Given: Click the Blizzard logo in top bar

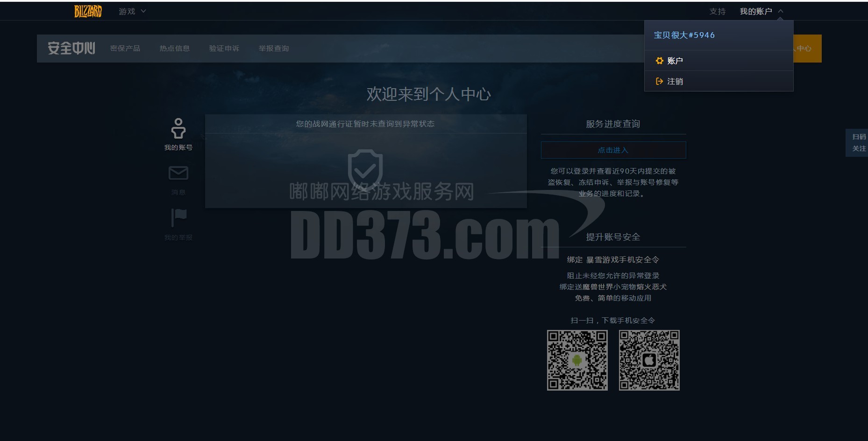Looking at the screenshot, I should click(87, 10).
